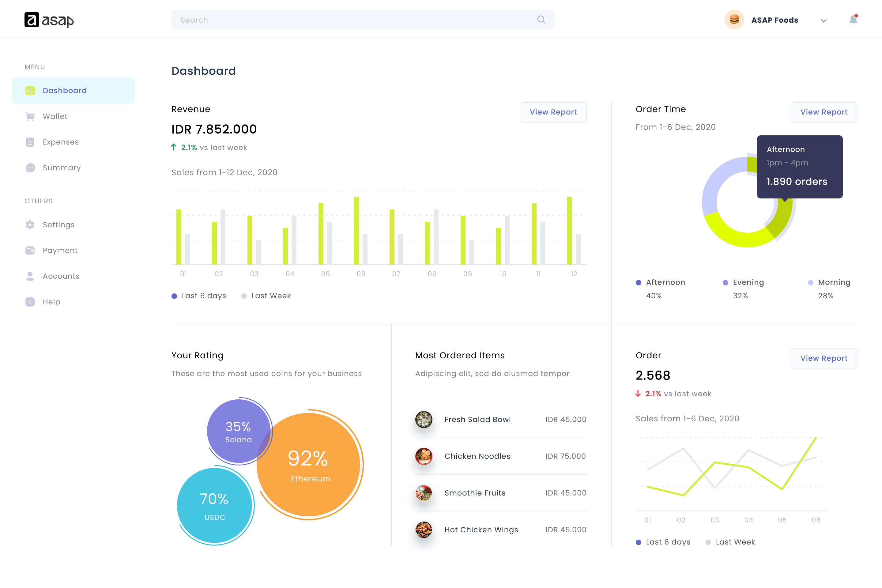Click the search magnifier icon
Screen dimensions: 882x588
(x=541, y=20)
